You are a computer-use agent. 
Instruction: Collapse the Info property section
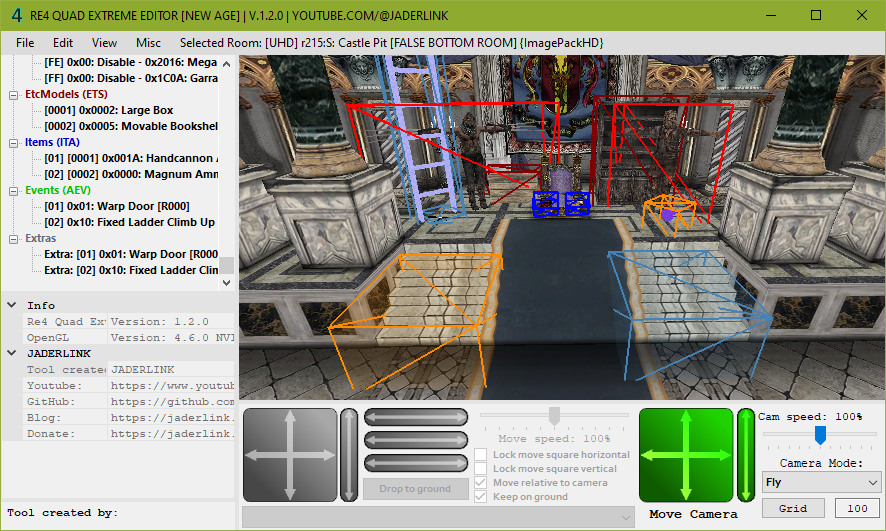[x=12, y=305]
